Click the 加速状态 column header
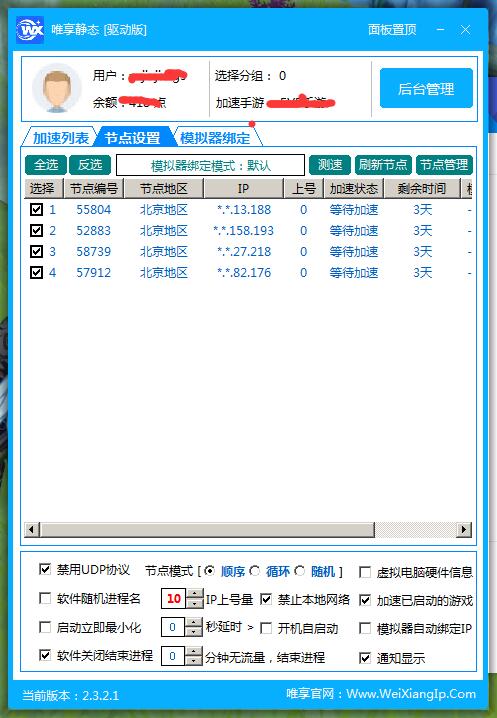The height and width of the screenshot is (718, 497). point(354,188)
